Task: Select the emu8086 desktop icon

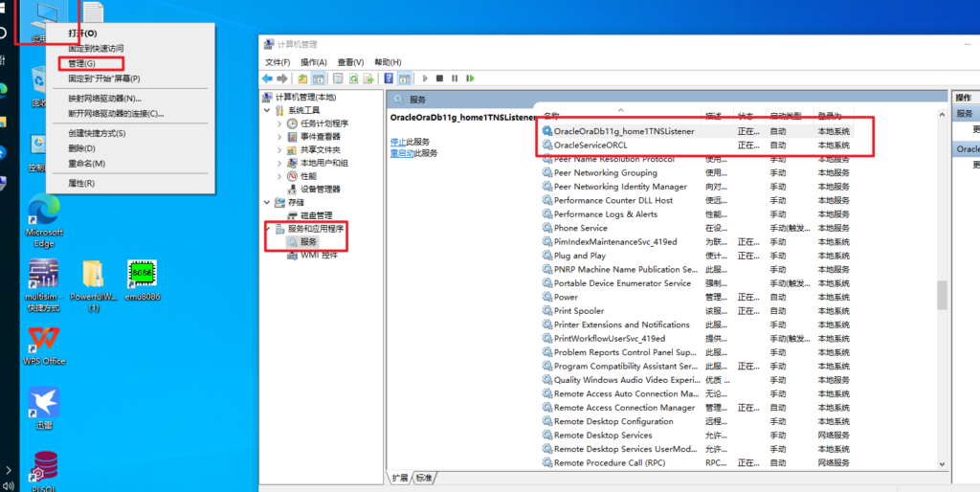Action: 142,278
